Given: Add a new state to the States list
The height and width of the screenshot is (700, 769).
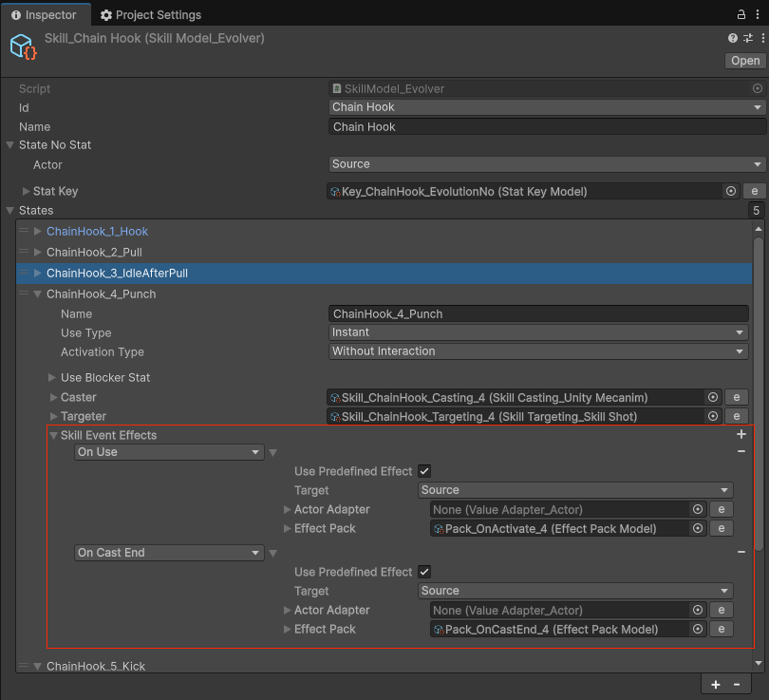Looking at the screenshot, I should pos(716,685).
